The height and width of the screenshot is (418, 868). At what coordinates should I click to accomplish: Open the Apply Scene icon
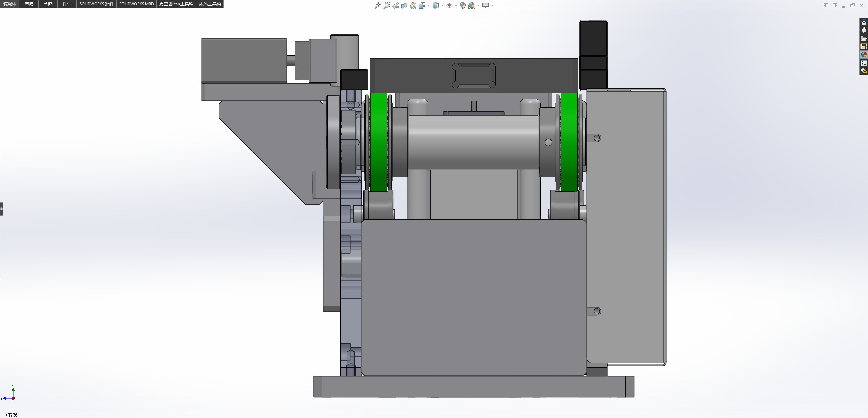click(472, 5)
